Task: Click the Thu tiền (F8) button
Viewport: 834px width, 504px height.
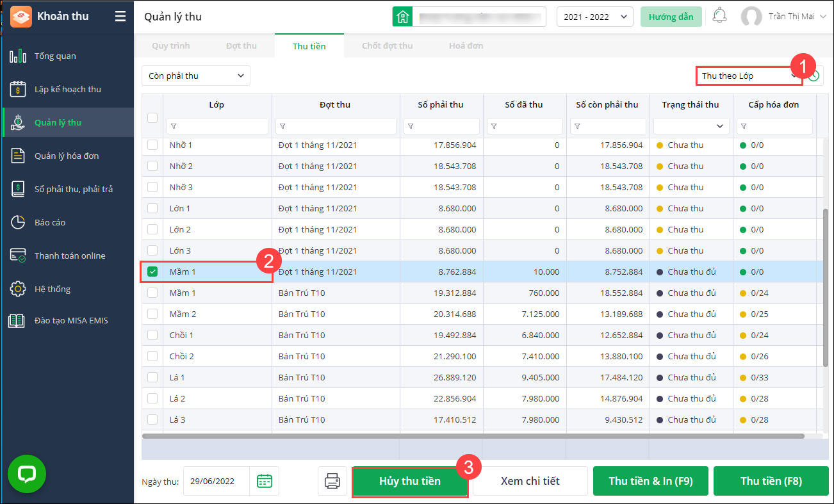Action: pos(771,481)
